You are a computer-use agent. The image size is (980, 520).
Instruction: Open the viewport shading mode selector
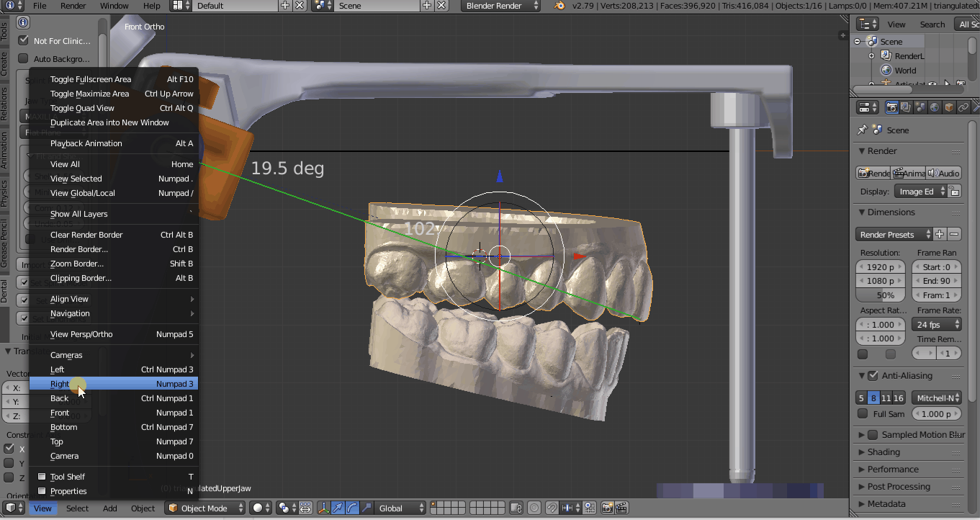(x=261, y=508)
